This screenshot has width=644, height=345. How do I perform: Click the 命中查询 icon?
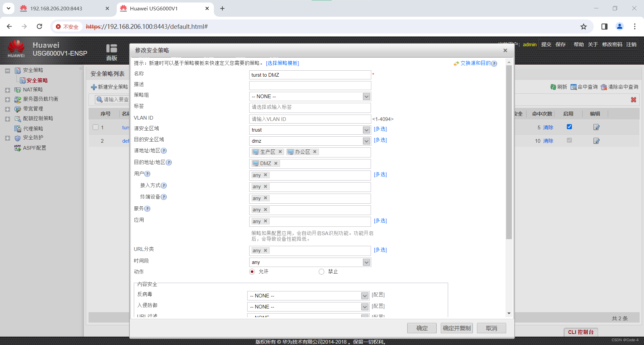[x=574, y=87]
